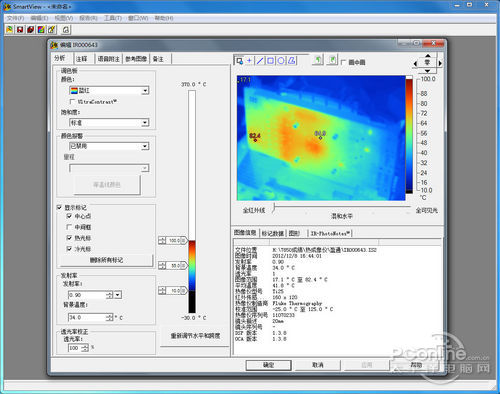
Task: Select the point marker plus tool
Action: click(249, 61)
